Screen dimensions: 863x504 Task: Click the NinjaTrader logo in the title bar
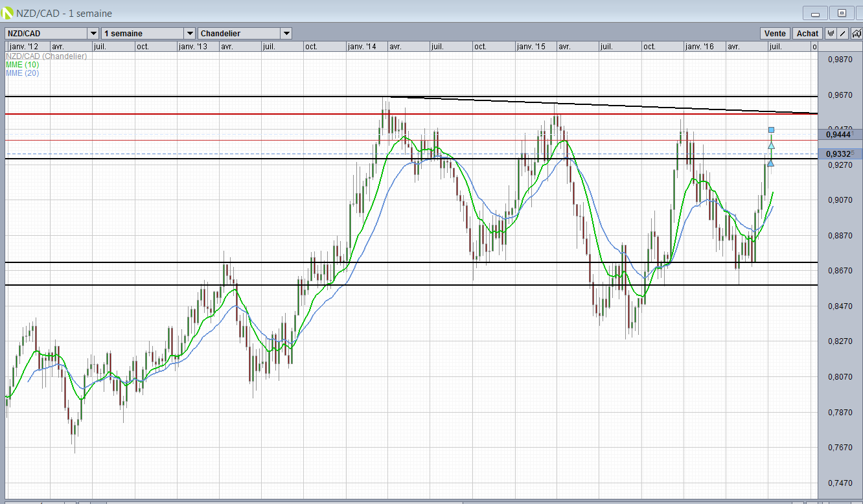tap(8, 13)
